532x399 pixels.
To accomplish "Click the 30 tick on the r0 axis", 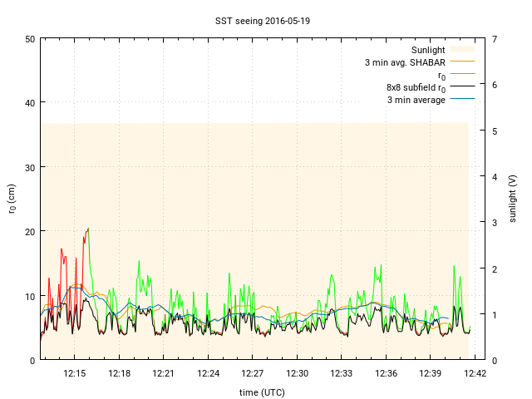I will [29, 167].
